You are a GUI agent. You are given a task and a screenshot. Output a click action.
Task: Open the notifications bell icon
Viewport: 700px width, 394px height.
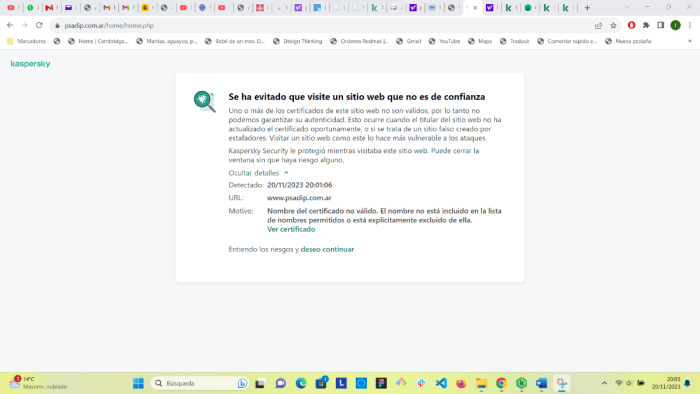(688, 383)
